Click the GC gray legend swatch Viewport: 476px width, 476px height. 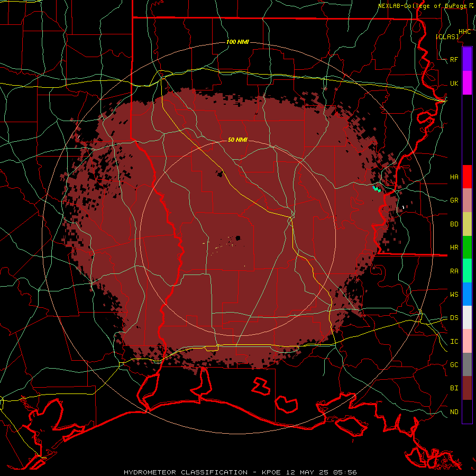coord(467,364)
